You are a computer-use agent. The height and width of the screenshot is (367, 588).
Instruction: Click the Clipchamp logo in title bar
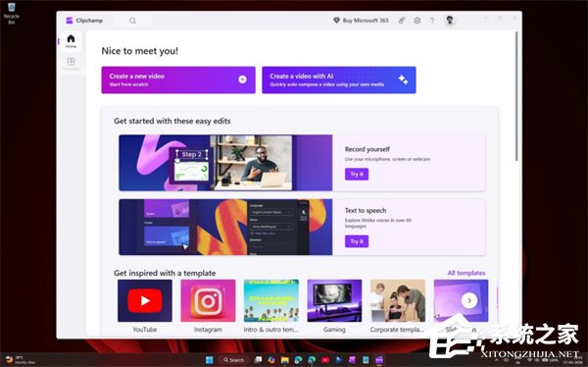69,21
